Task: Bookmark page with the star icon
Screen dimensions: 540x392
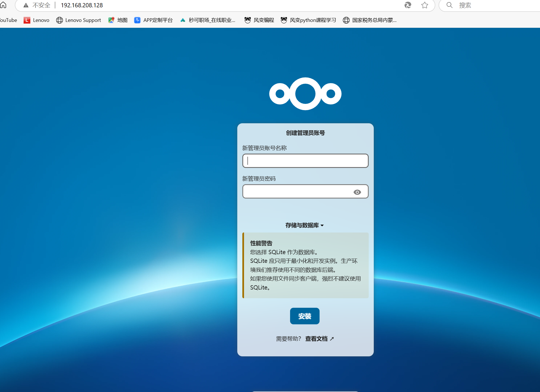Action: [x=425, y=5]
